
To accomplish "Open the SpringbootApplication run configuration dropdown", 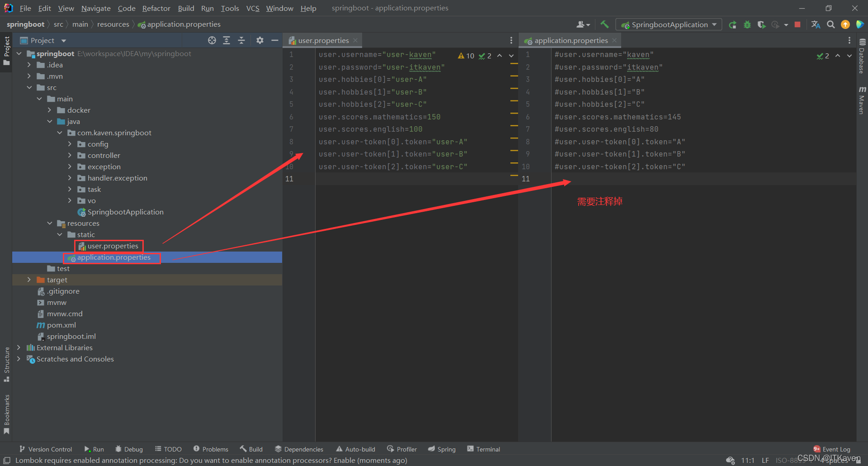I will click(x=669, y=24).
